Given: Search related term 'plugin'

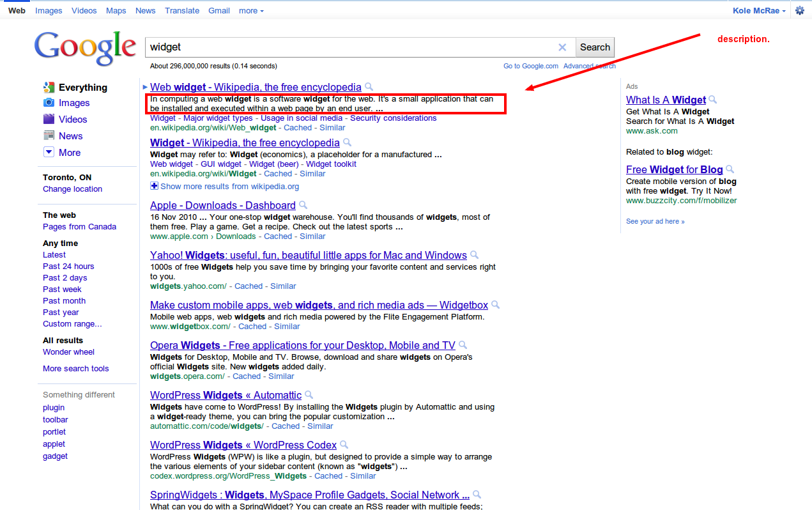Looking at the screenshot, I should (x=54, y=407).
